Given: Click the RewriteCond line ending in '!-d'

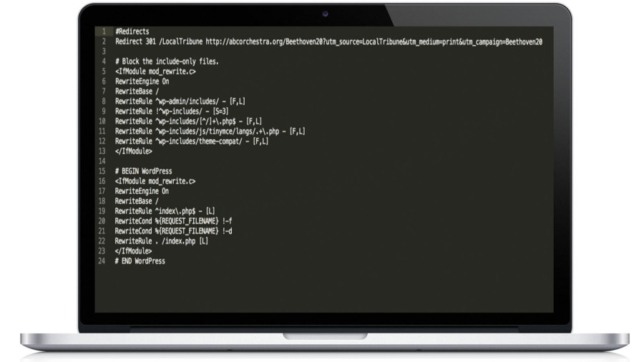Looking at the screenshot, I should tap(173, 231).
